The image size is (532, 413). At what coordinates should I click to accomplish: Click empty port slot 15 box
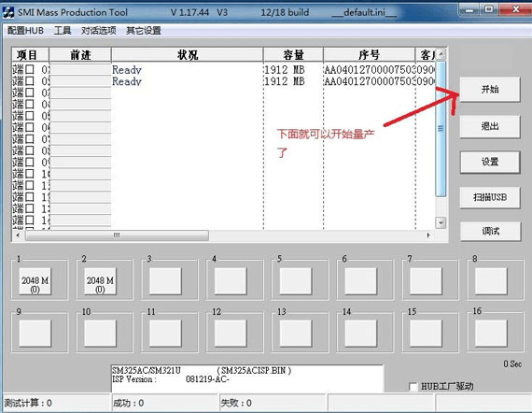click(426, 334)
